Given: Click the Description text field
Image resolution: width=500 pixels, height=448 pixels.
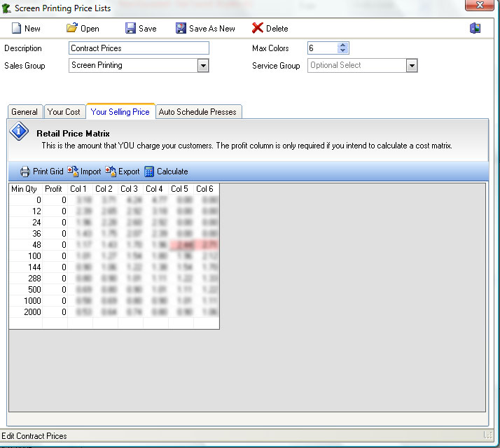Looking at the screenshot, I should click(x=139, y=48).
